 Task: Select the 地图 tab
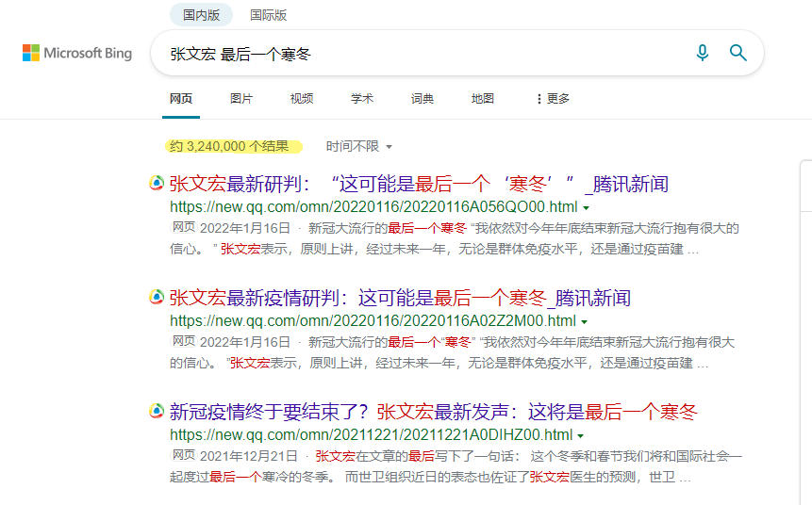tap(483, 98)
